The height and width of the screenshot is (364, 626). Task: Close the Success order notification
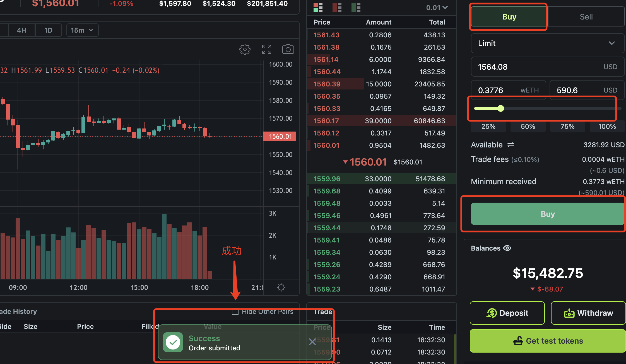click(312, 342)
